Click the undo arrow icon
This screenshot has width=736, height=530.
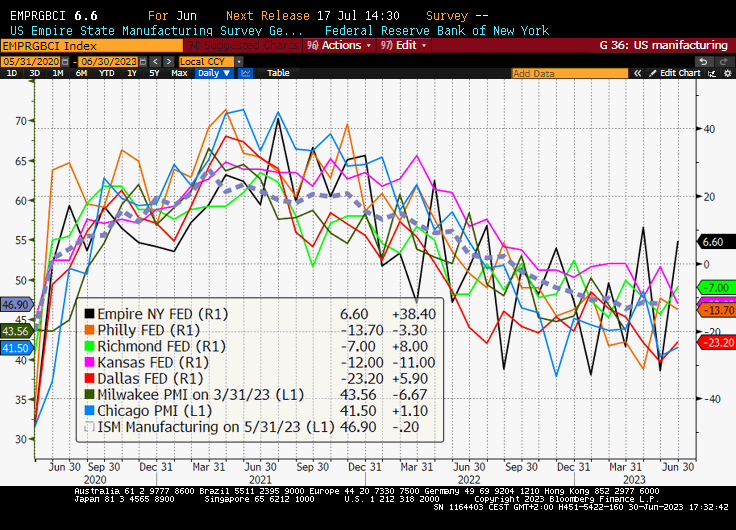703,62
